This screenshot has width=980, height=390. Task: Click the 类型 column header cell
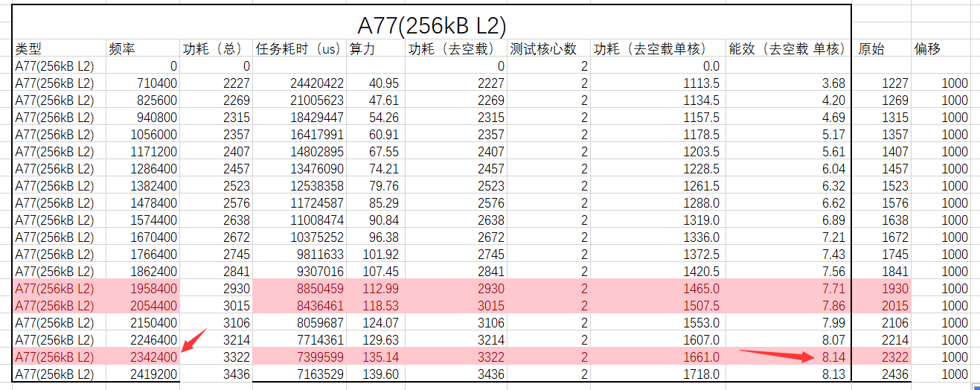click(59, 49)
